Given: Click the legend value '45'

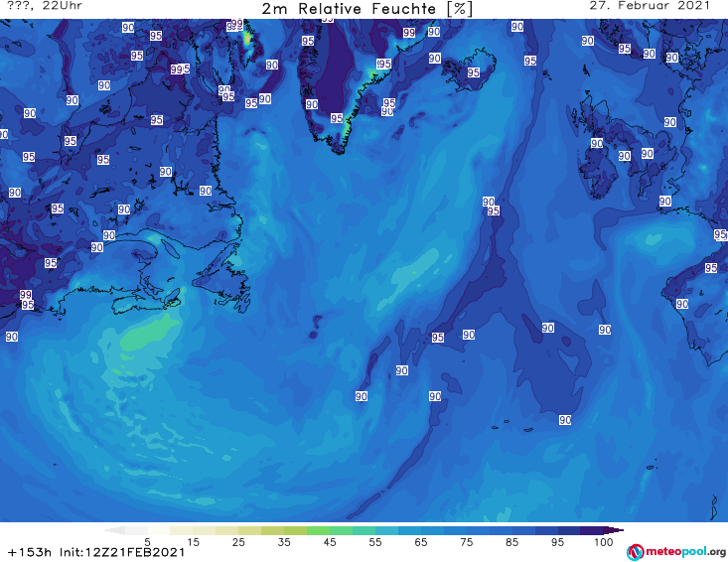Looking at the screenshot, I should pyautogui.click(x=329, y=541).
